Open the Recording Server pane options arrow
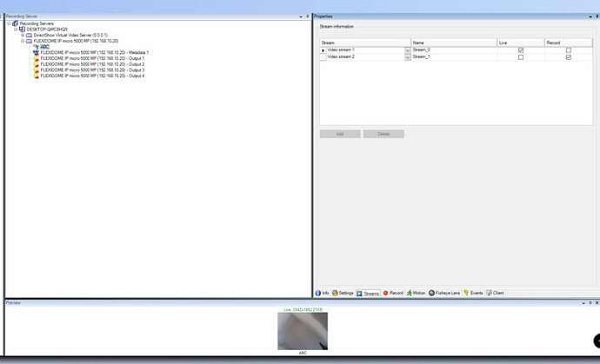Image resolution: width=600 pixels, height=364 pixels. click(x=301, y=17)
